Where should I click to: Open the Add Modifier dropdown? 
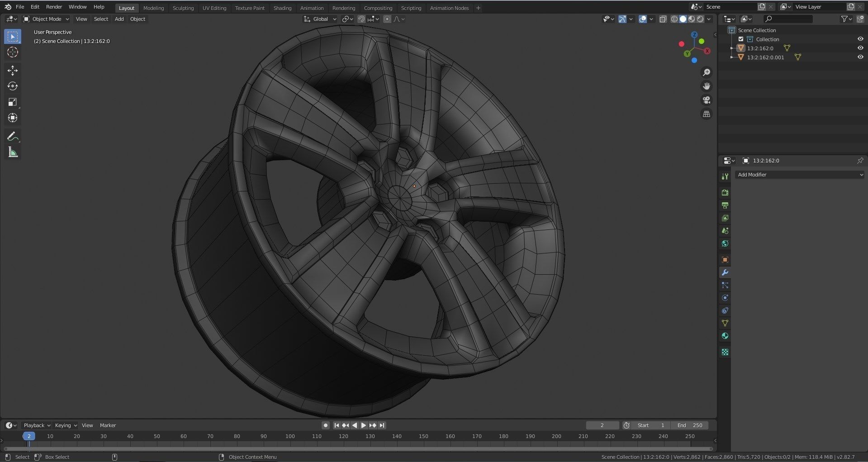(x=800, y=175)
